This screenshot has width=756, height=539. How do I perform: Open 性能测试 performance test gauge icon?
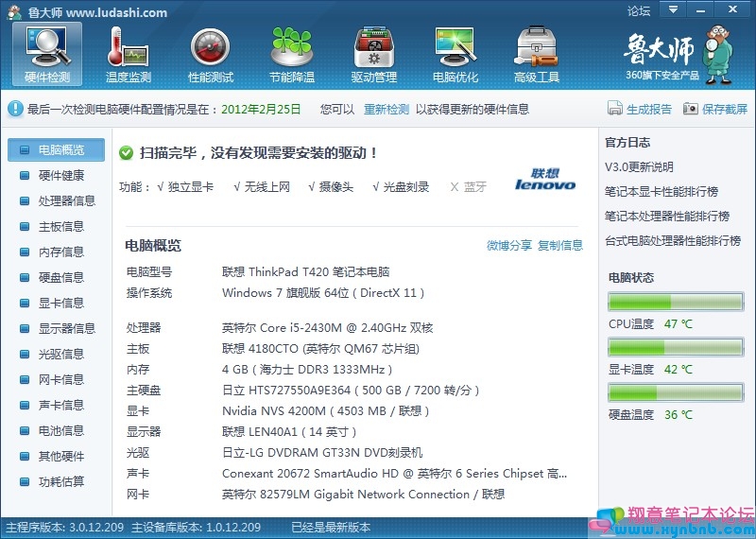tap(210, 54)
